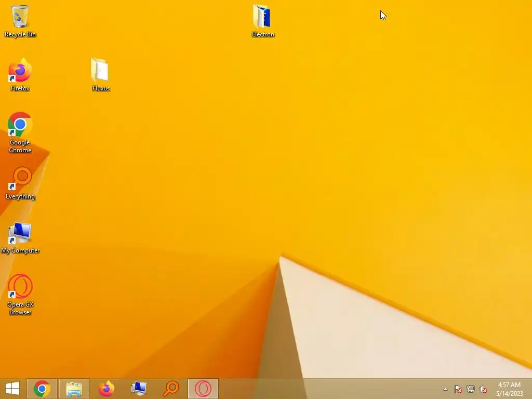Click the Opera GX Browser label text
532x399 pixels.
coord(20,308)
